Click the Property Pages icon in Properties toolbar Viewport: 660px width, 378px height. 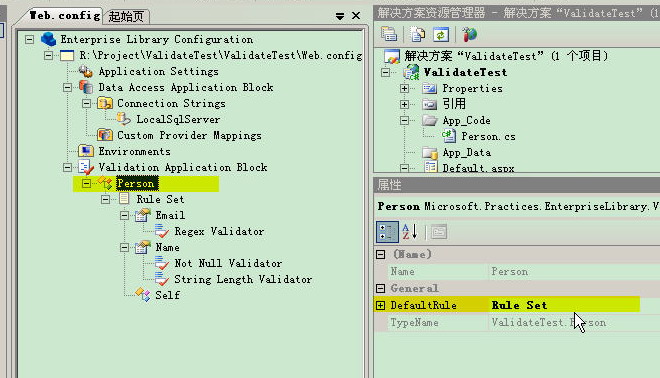pyautogui.click(x=439, y=232)
